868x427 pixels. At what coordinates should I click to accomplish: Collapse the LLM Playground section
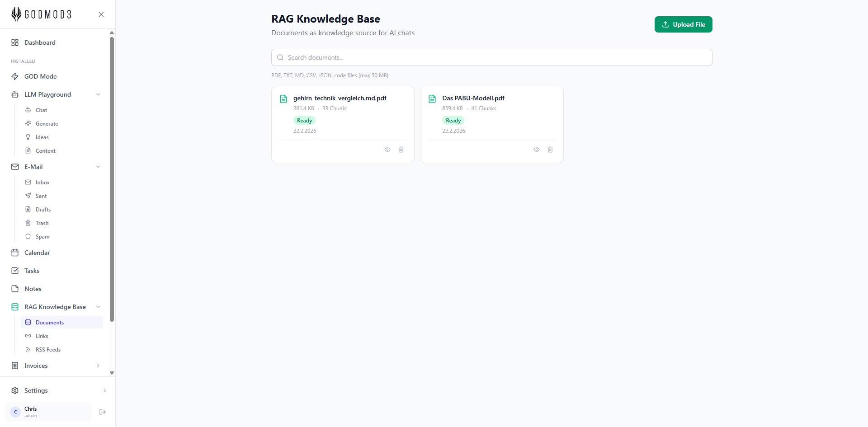(x=98, y=94)
